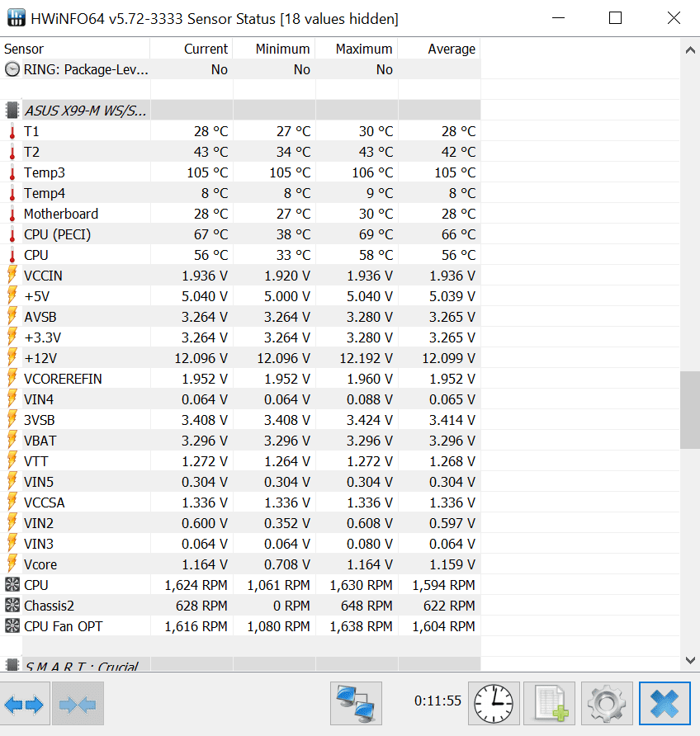The height and width of the screenshot is (736, 700).
Task: Click +12V maximum value 12.192 V
Action: tap(367, 359)
